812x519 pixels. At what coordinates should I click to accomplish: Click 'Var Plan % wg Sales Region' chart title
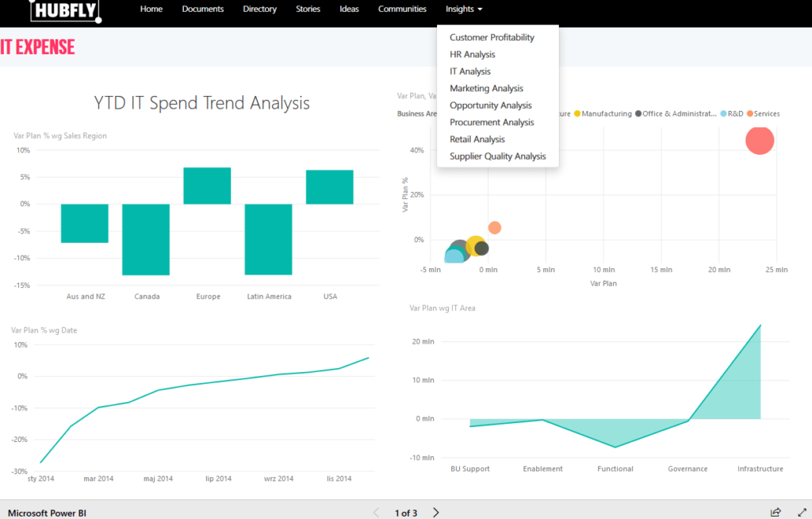60,136
